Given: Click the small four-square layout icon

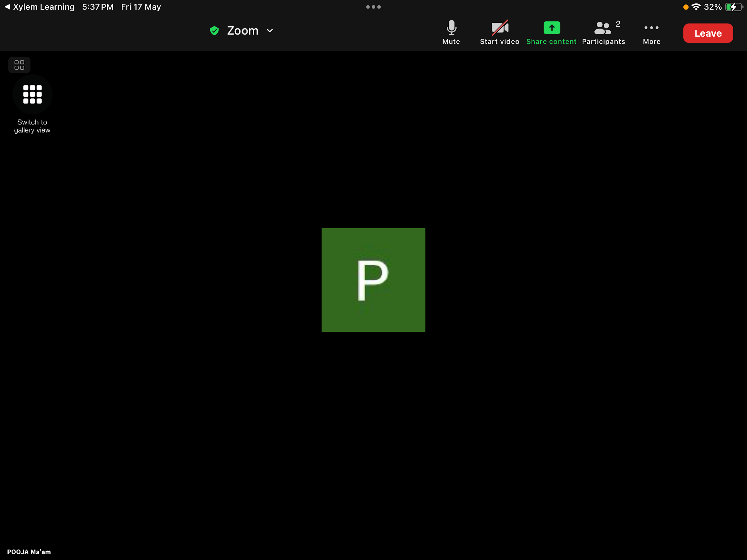Looking at the screenshot, I should [x=19, y=65].
